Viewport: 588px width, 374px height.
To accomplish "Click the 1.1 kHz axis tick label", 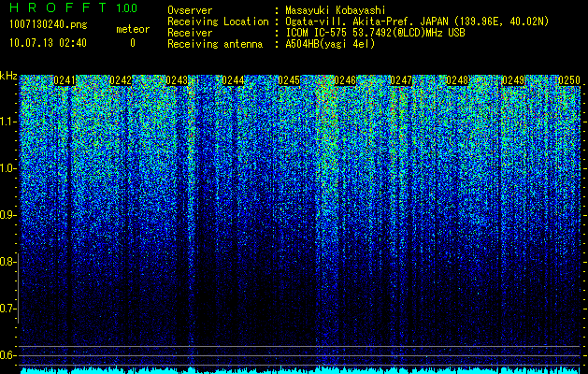I will (8, 122).
